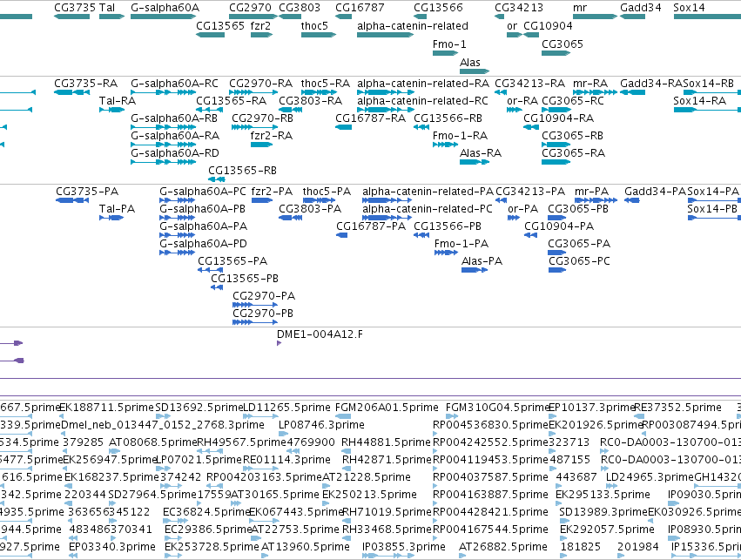
Task: Select protein fzr2-PA
Action: pos(272,192)
